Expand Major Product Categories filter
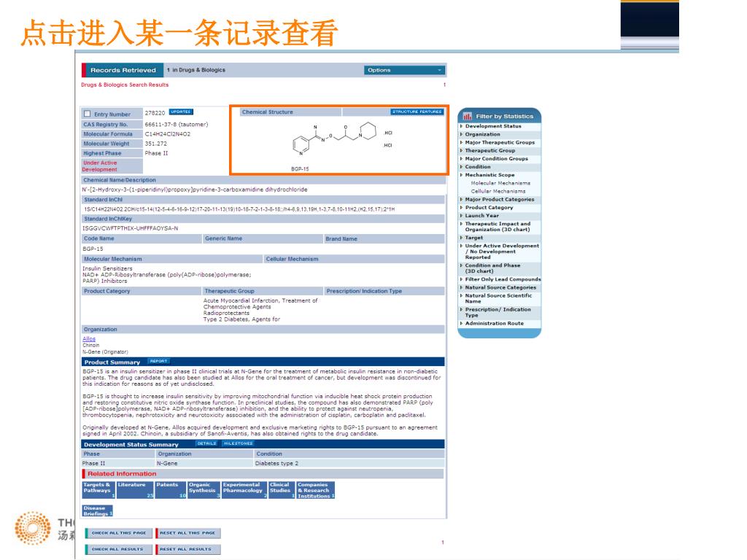This screenshot has height=560, width=747. pos(499,200)
